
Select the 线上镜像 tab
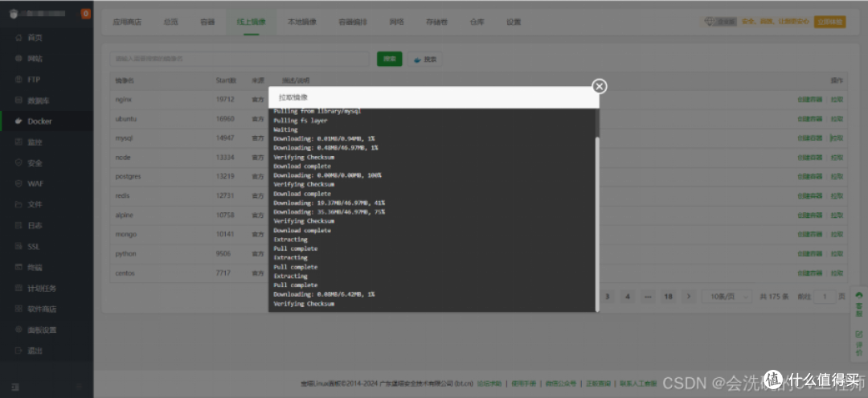point(251,23)
